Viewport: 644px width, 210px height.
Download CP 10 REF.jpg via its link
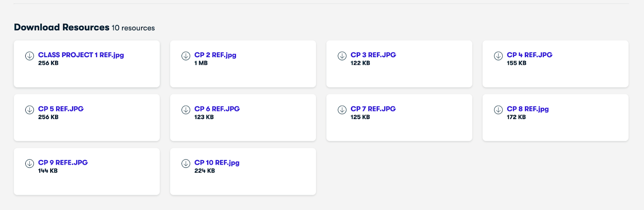pyautogui.click(x=217, y=163)
